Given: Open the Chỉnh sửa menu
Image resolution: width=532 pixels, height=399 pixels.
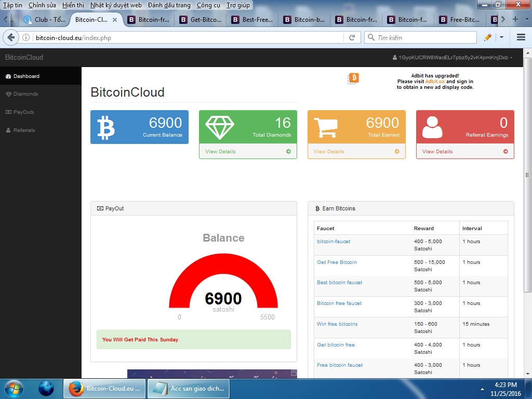Looking at the screenshot, I should [42, 5].
